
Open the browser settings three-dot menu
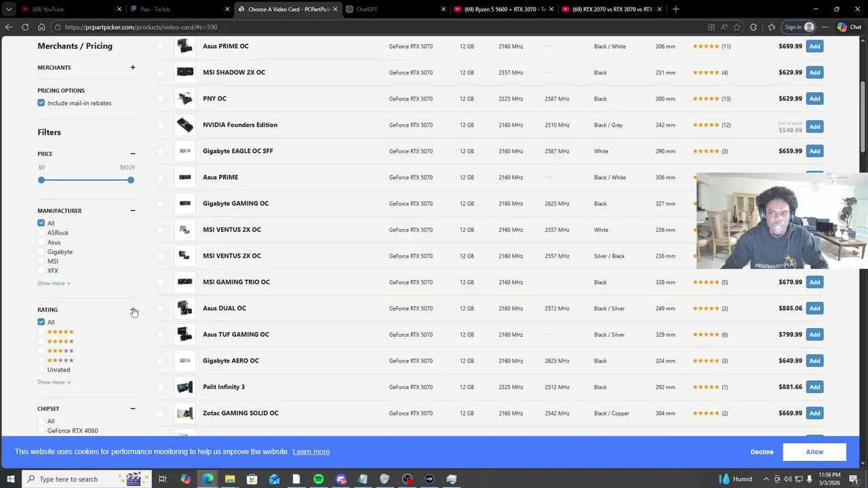pos(825,27)
